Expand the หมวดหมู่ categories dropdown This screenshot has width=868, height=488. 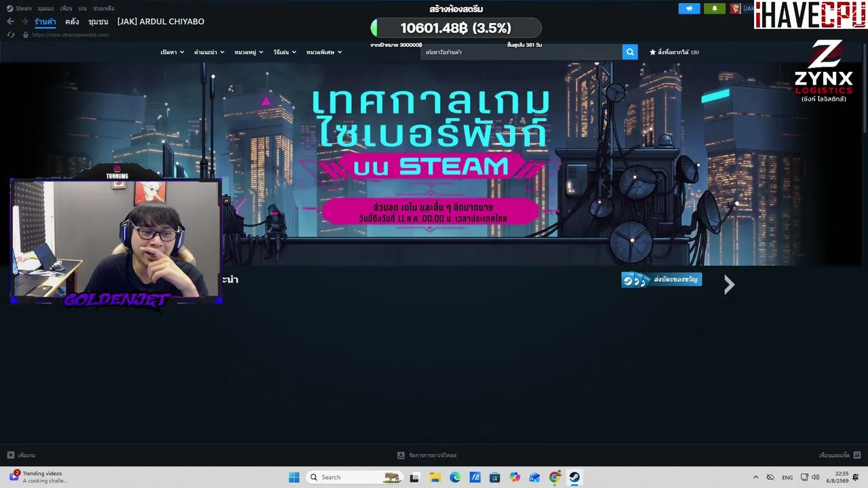click(x=249, y=52)
